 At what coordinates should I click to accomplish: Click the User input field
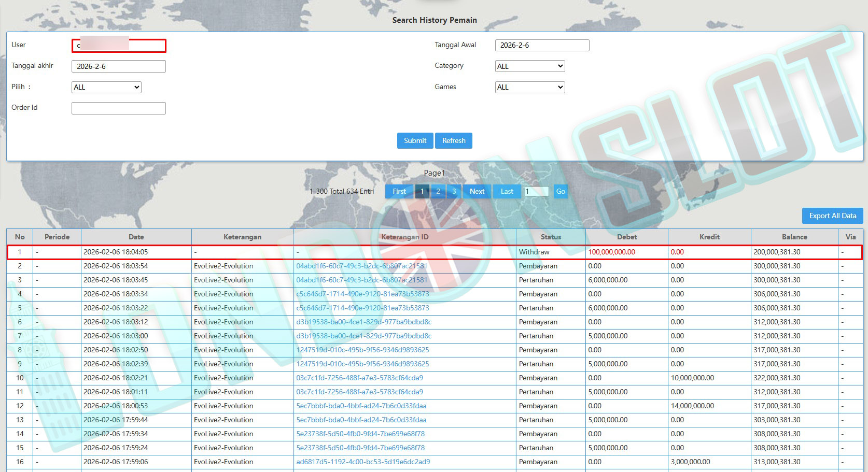118,46
